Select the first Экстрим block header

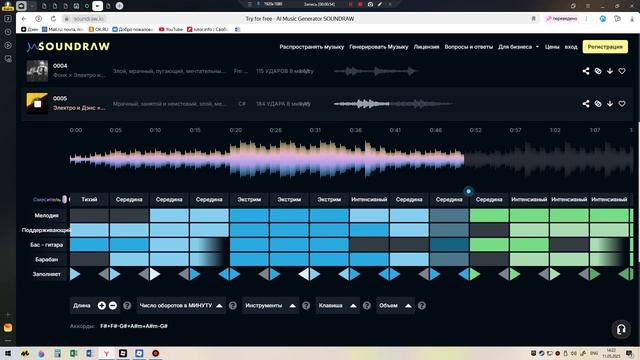[249, 200]
